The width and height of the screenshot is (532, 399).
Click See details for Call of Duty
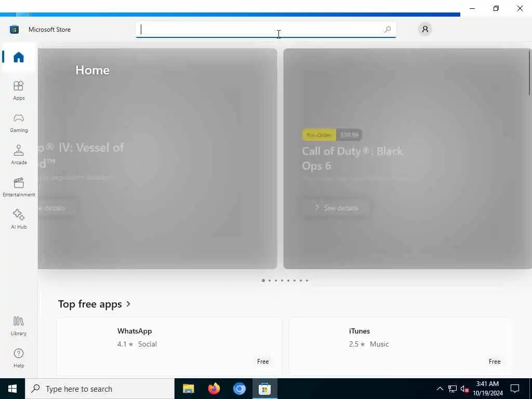pyautogui.click(x=337, y=208)
